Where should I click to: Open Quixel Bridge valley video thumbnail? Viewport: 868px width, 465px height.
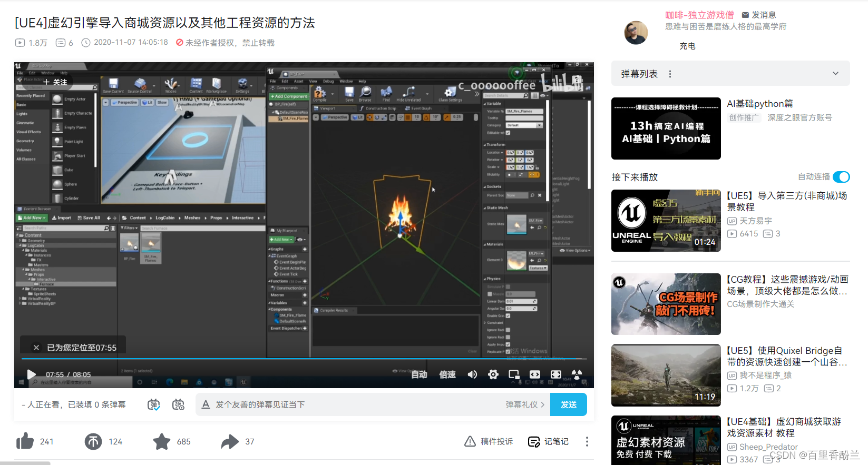[666, 375]
